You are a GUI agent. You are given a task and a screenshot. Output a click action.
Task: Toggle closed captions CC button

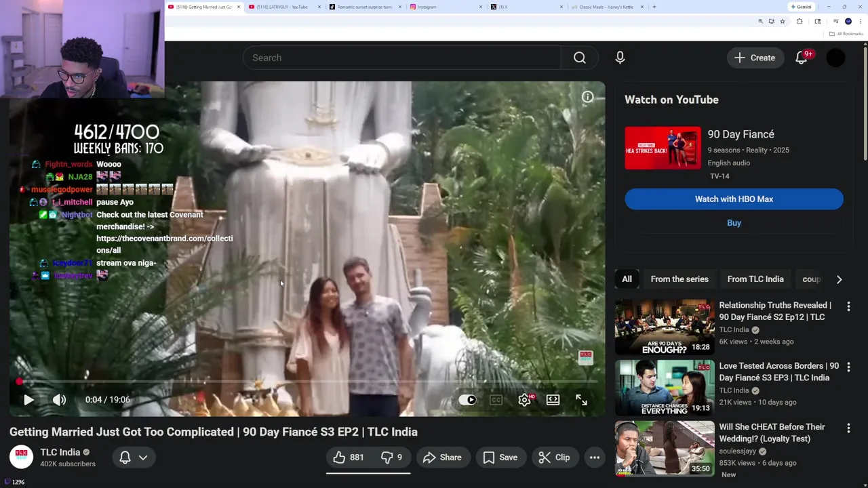point(496,400)
